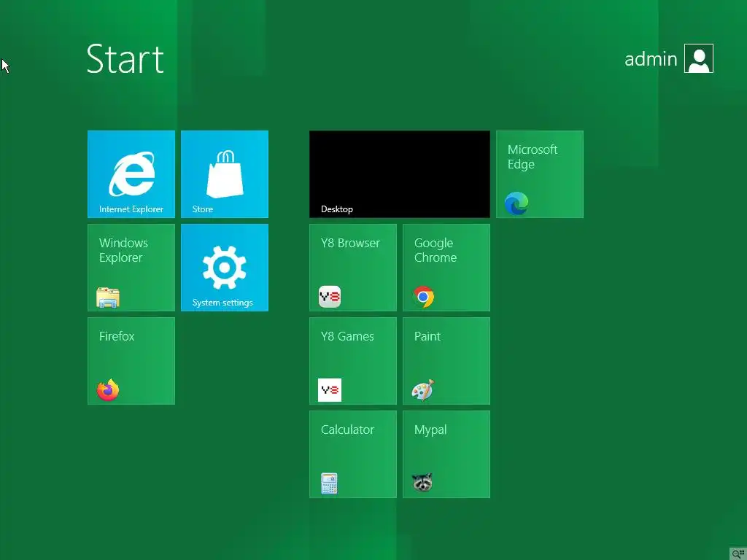Screen dimensions: 747x560
Task: Launch the Mypal raccoon tile
Action: pos(446,454)
